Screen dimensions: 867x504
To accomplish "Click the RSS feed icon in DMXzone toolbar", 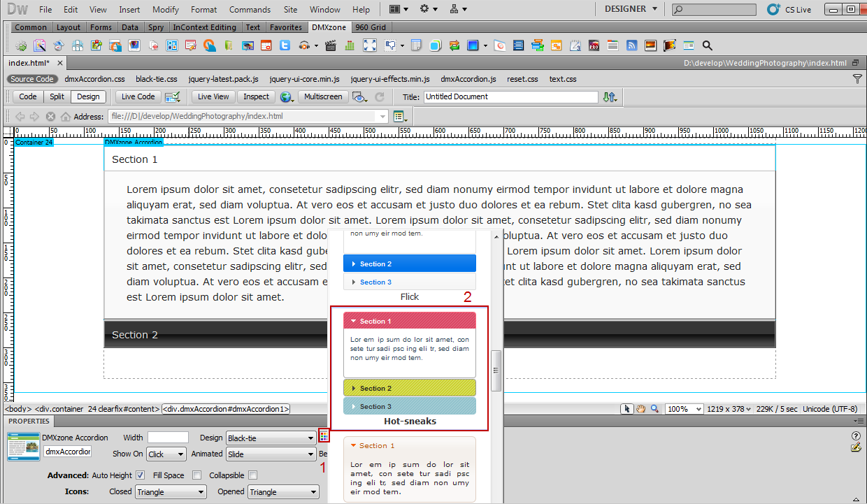I will click(x=631, y=45).
